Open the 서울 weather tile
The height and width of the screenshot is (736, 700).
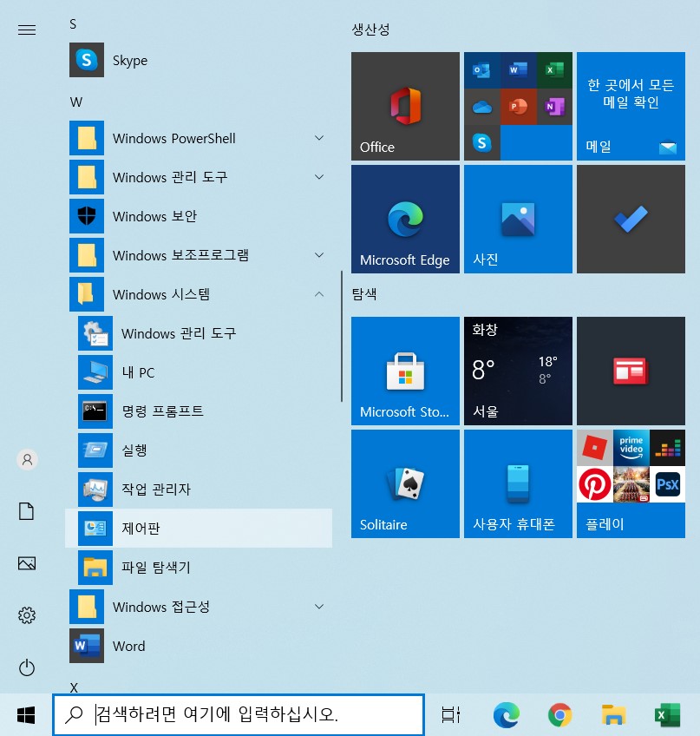coord(518,371)
